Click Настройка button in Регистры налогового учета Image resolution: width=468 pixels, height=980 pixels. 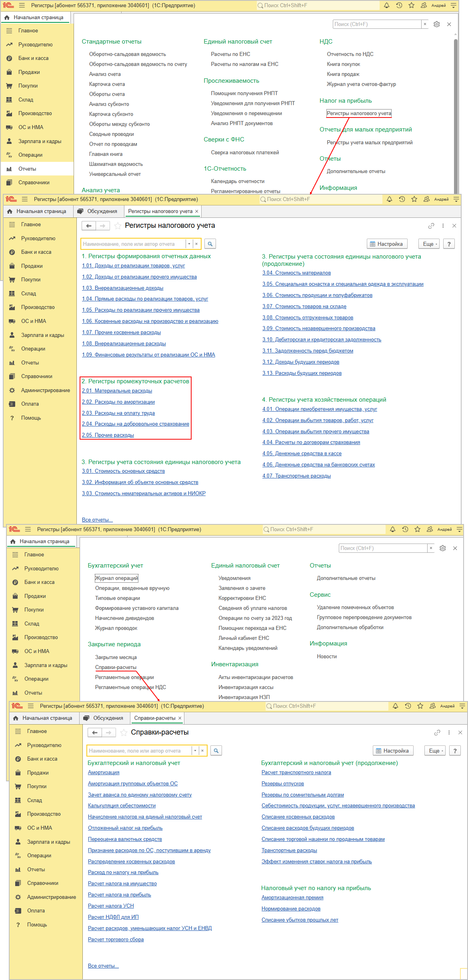pos(386,244)
